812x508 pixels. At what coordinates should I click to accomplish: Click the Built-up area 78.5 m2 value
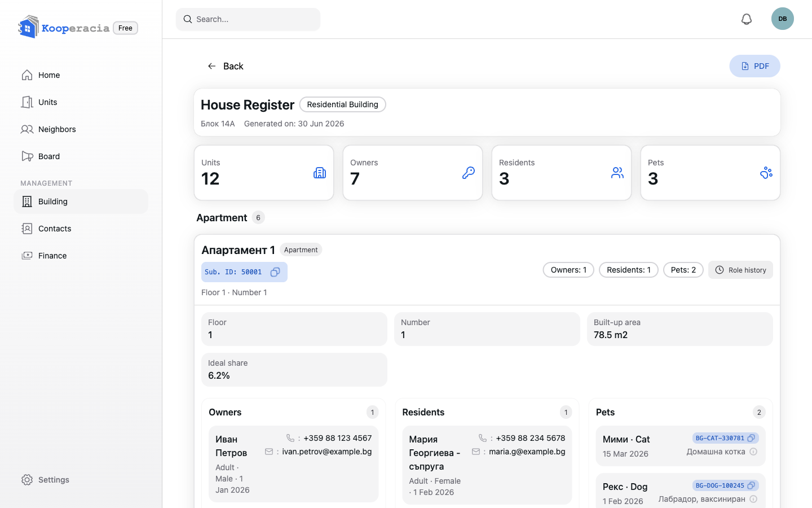click(x=611, y=335)
